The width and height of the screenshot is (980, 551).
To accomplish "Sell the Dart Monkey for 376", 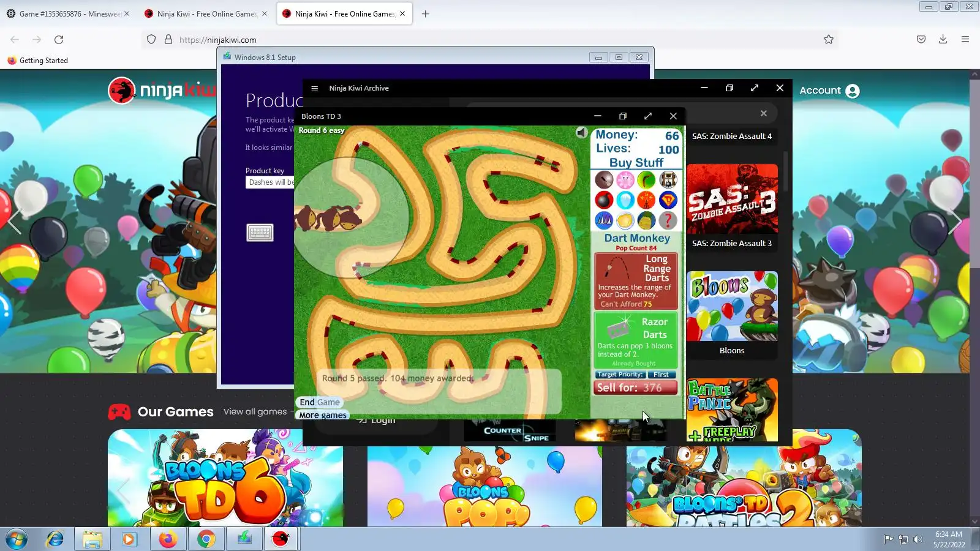I will point(636,388).
